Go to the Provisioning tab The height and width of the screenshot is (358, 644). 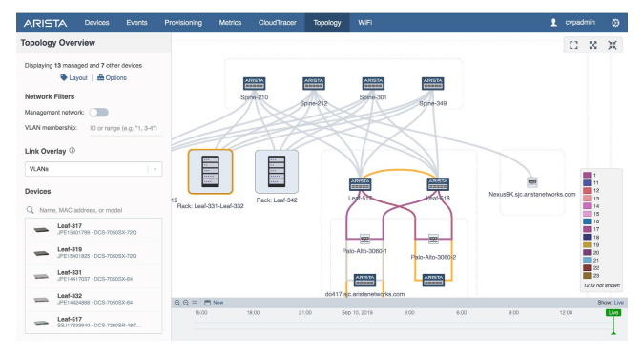[183, 23]
